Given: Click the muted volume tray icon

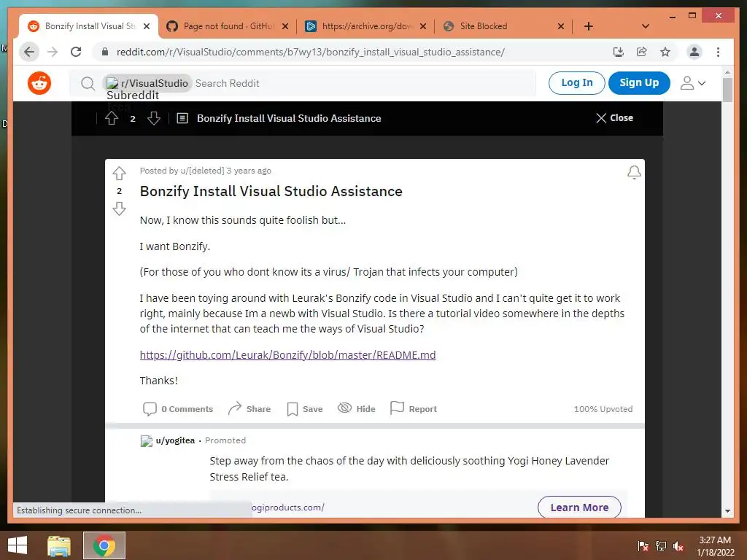Looking at the screenshot, I should (x=678, y=546).
